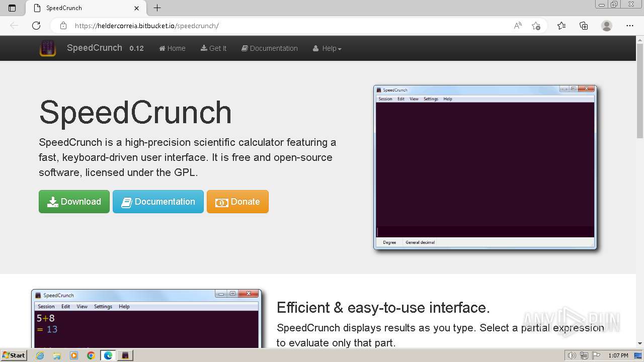Click the SpeedCrunch brand text in navbar
The image size is (644, 362).
(x=95, y=48)
